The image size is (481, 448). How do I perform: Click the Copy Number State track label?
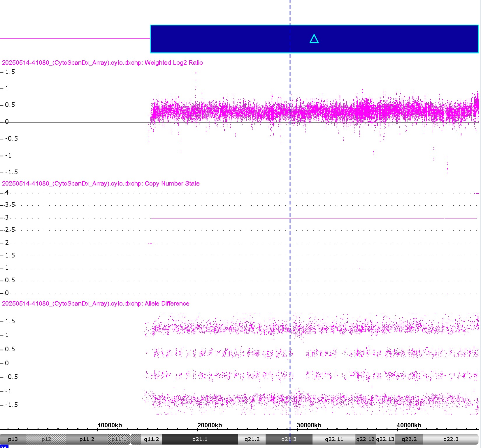(101, 184)
